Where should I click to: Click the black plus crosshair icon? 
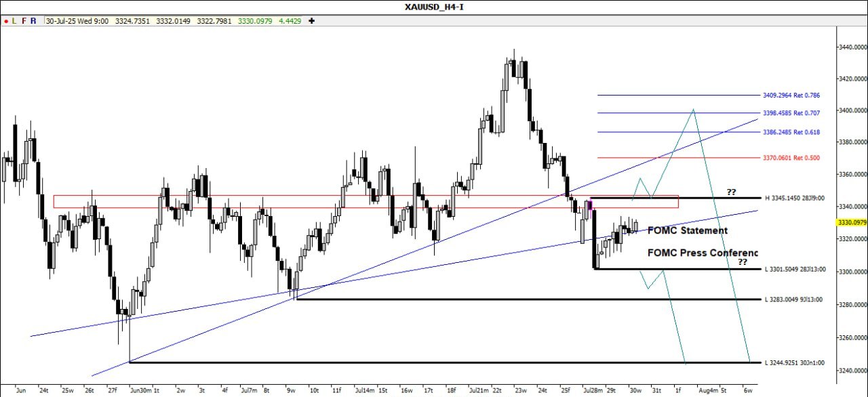point(311,21)
